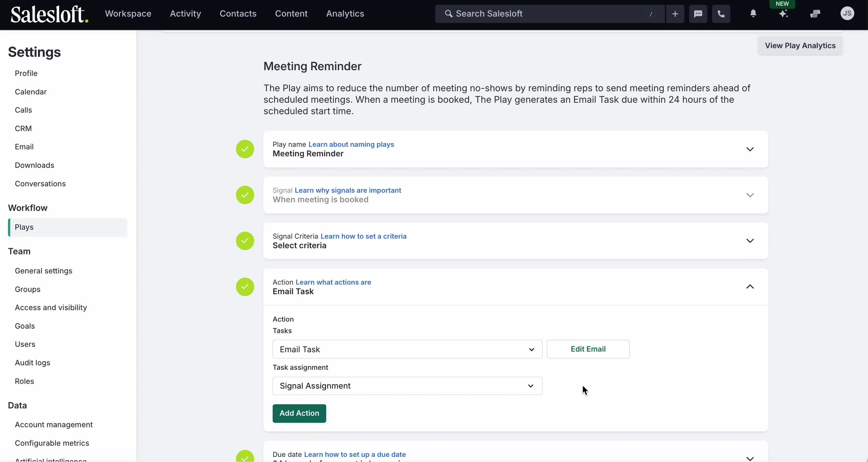868x462 pixels.
Task: Open Goals settings
Action: click(25, 326)
